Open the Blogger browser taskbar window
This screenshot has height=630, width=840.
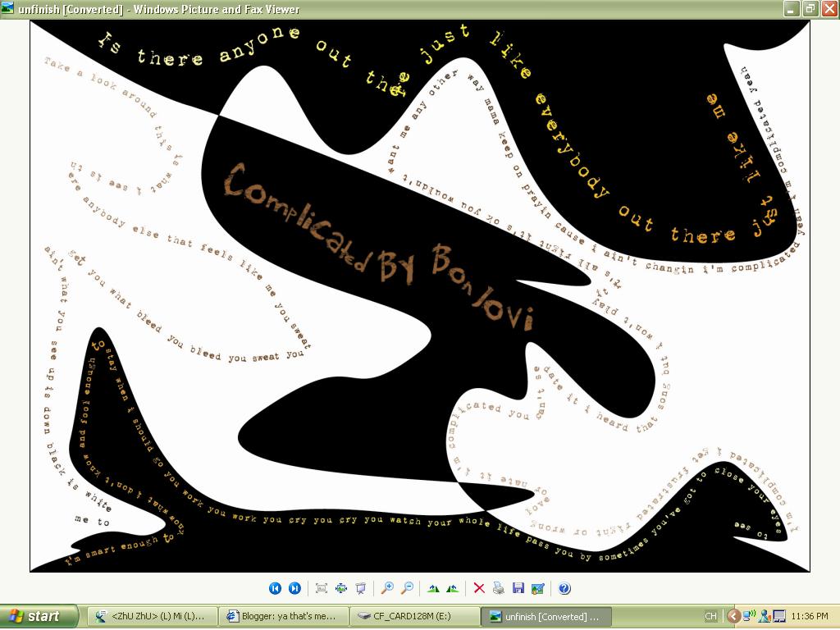coord(284,616)
